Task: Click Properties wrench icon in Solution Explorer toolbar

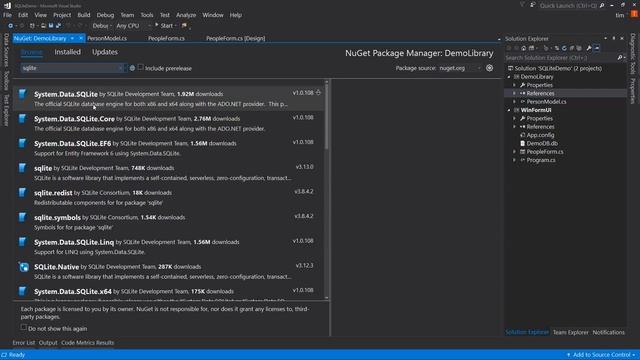Action: click(x=589, y=48)
